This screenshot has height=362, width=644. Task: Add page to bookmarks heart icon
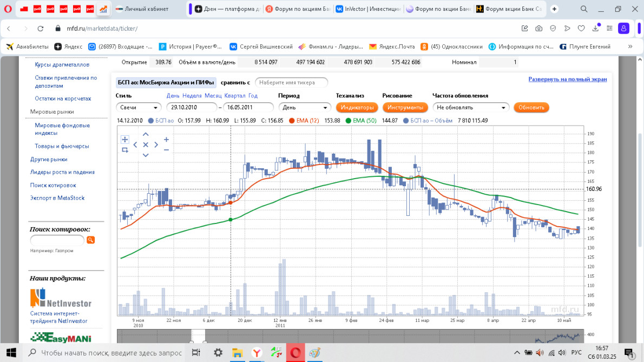581,28
